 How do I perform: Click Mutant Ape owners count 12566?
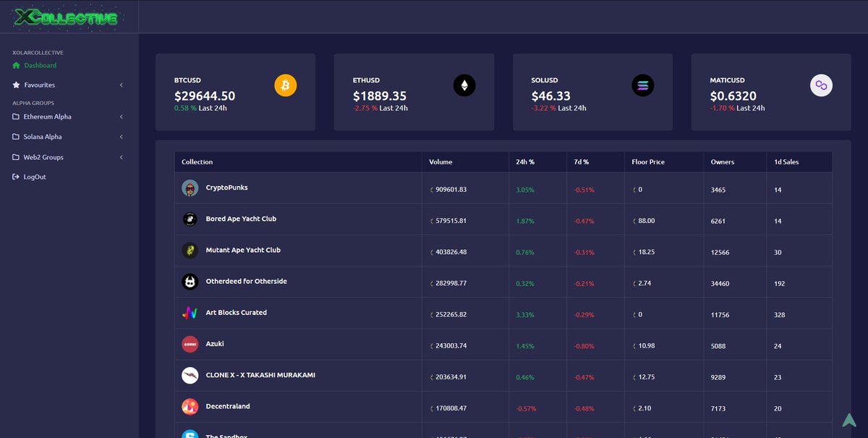click(720, 252)
